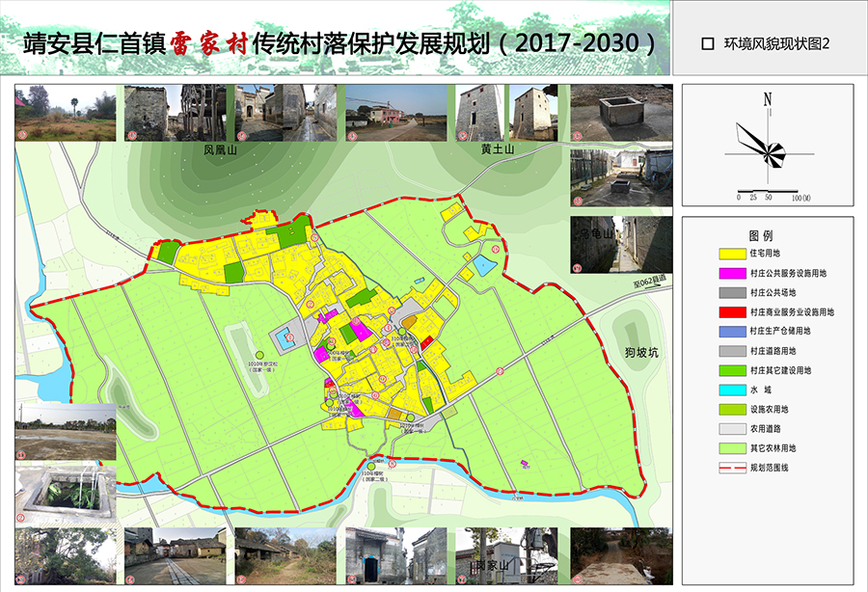
Task: Click the 村庄生产仓储用地 legend label
Action: pyautogui.click(x=780, y=331)
